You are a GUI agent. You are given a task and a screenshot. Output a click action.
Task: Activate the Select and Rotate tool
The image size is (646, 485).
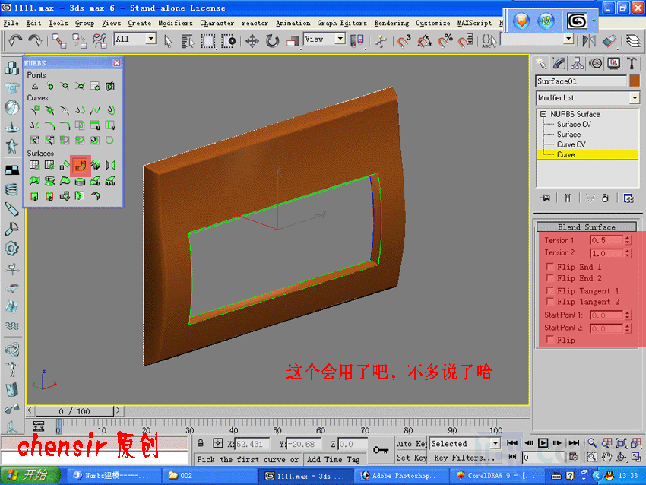click(x=272, y=41)
